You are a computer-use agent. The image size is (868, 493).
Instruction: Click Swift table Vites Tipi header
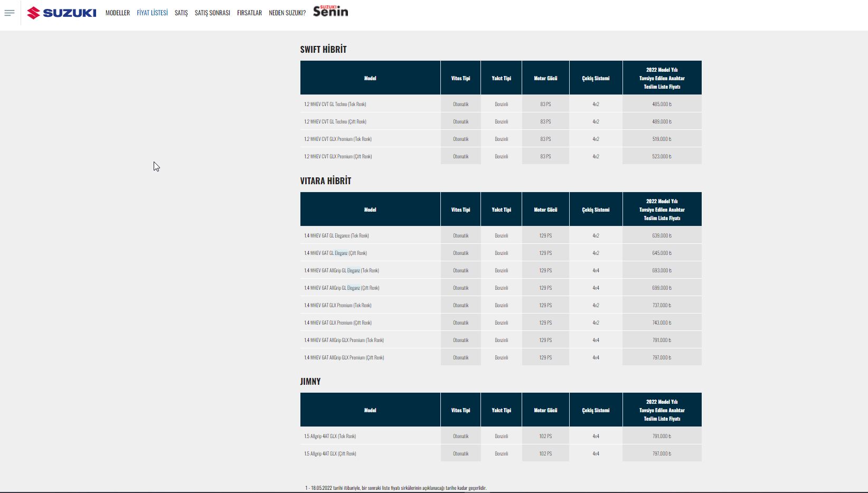pos(460,78)
